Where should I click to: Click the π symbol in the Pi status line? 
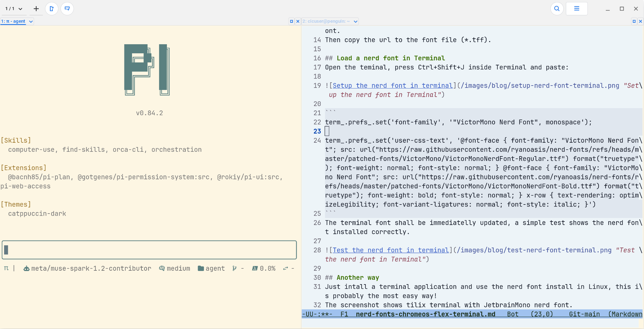coord(6,268)
